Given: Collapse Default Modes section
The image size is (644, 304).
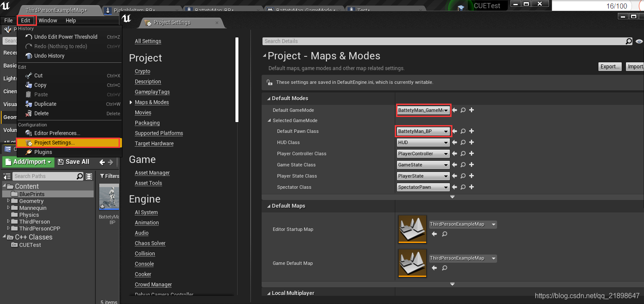Looking at the screenshot, I should point(269,98).
